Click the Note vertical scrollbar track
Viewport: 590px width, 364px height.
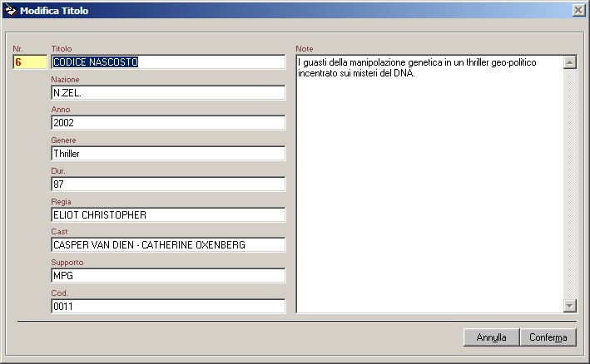tap(570, 184)
